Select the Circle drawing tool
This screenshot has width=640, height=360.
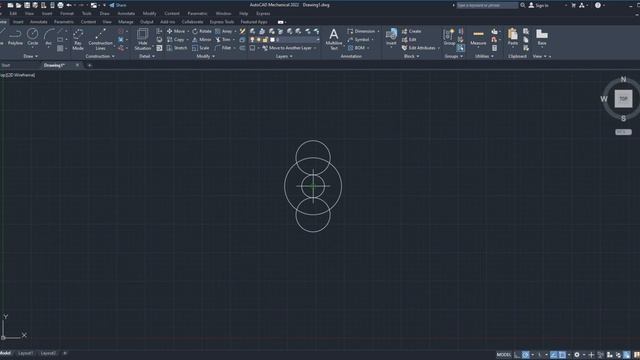tap(33, 37)
